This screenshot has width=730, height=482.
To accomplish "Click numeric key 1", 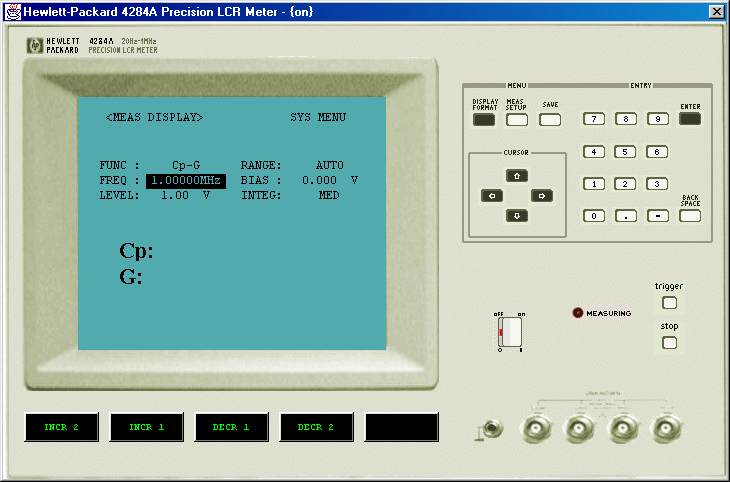I will (x=594, y=183).
